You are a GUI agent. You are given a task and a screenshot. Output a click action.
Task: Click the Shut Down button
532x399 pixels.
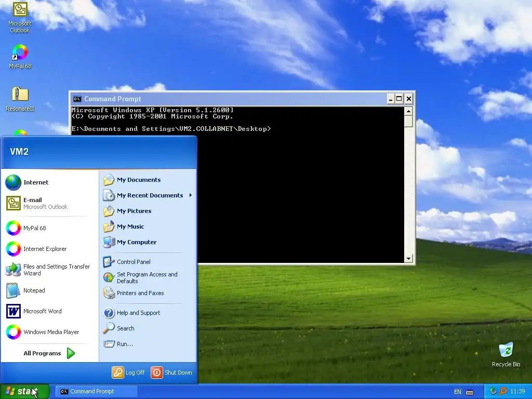[171, 372]
